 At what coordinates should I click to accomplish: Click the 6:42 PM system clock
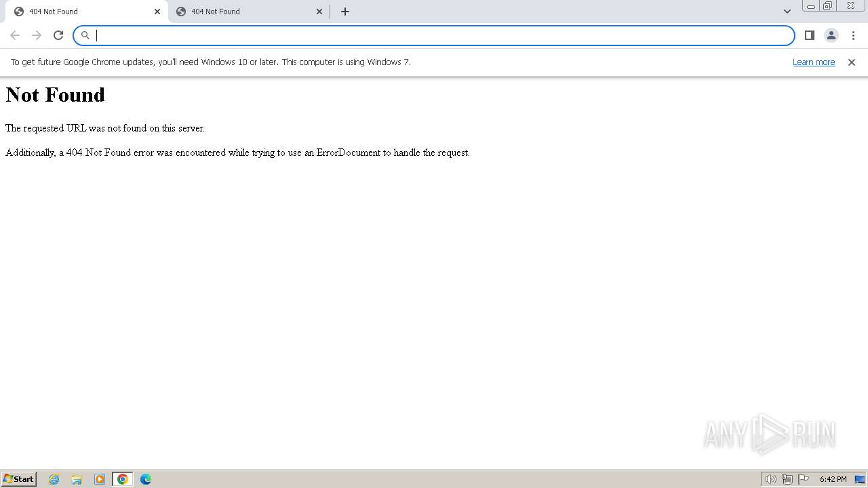pos(833,479)
